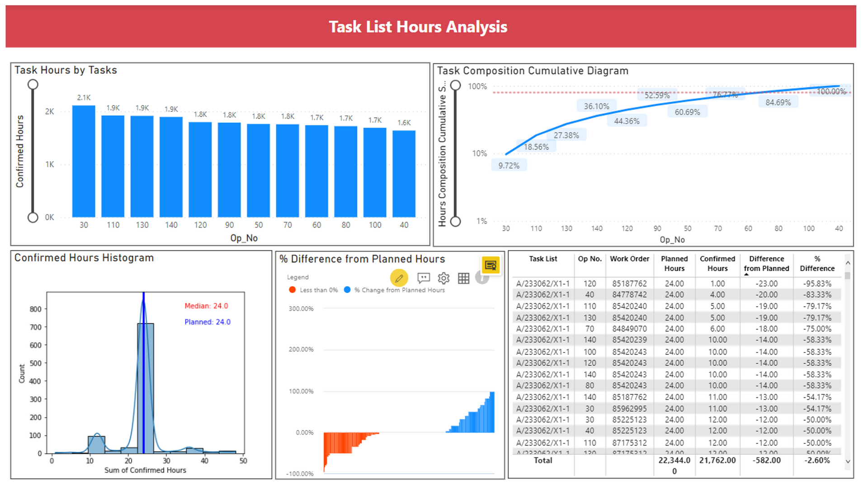Click the yellow certificate badge icon
Viewport: 868px width, 486px height.
pyautogui.click(x=491, y=265)
